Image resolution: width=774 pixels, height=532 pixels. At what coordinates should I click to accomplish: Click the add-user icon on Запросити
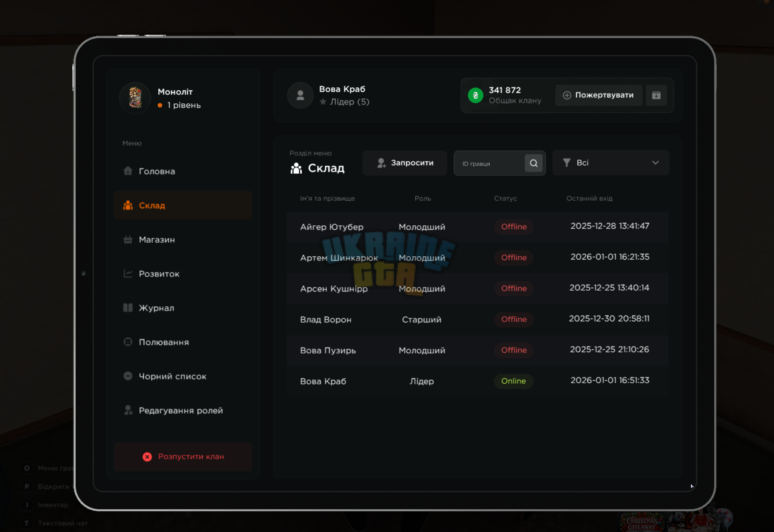tap(381, 163)
